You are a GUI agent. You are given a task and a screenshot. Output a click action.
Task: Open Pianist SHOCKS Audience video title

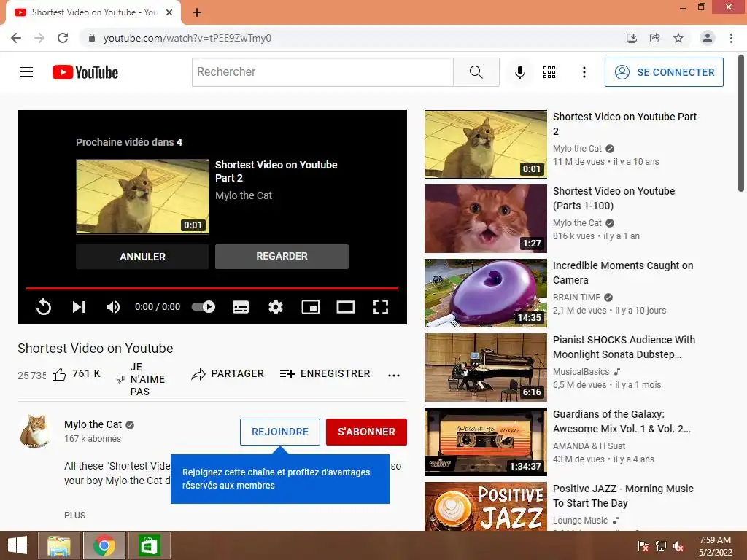[x=624, y=347]
